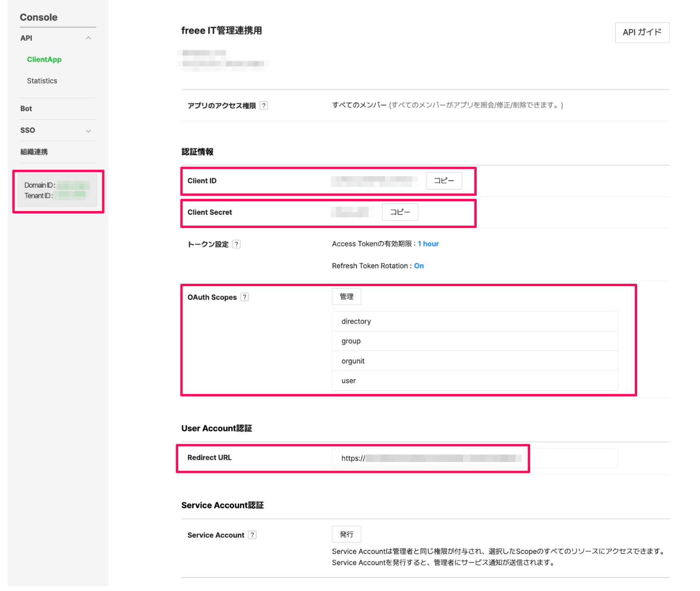The width and height of the screenshot is (700, 591).
Task: Open the API menu in sidebar
Action: click(26, 38)
